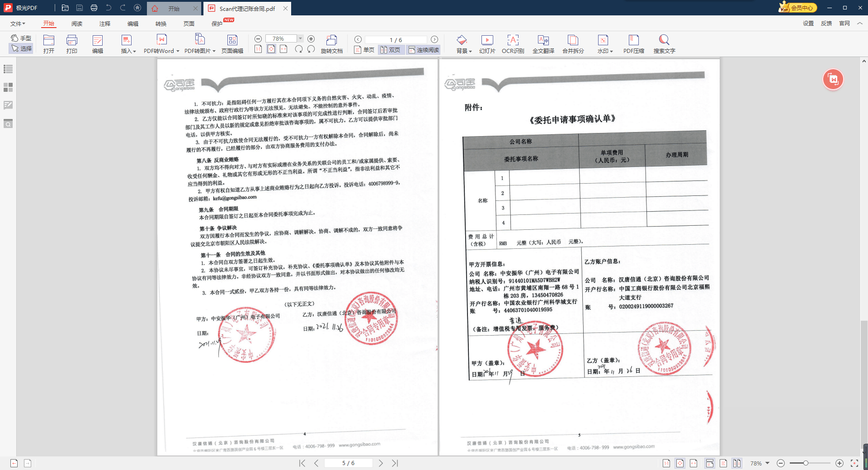Switch to the 注释 ribbon tab
868x470 pixels.
tap(104, 24)
